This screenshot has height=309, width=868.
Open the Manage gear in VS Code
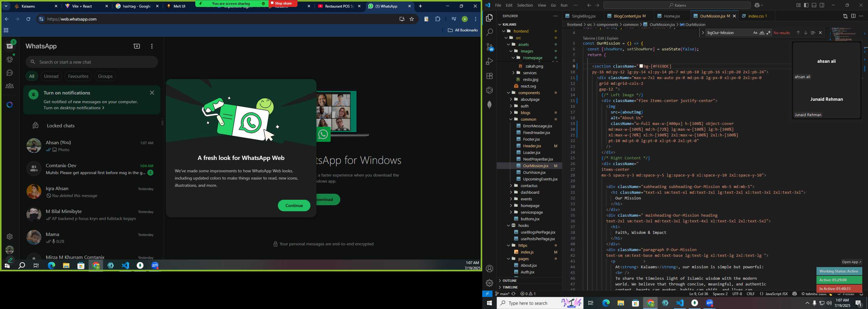point(489,283)
